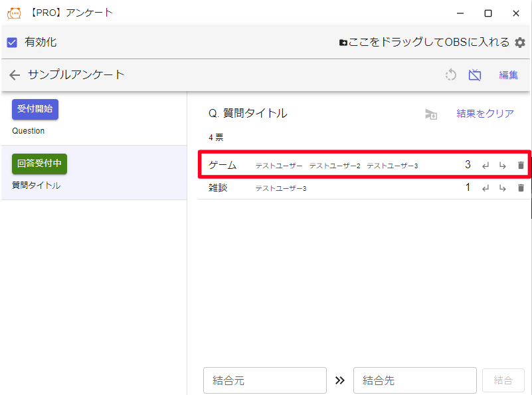The image size is (532, 395).
Task: Open settings with the gear icon
Action: 520,43
